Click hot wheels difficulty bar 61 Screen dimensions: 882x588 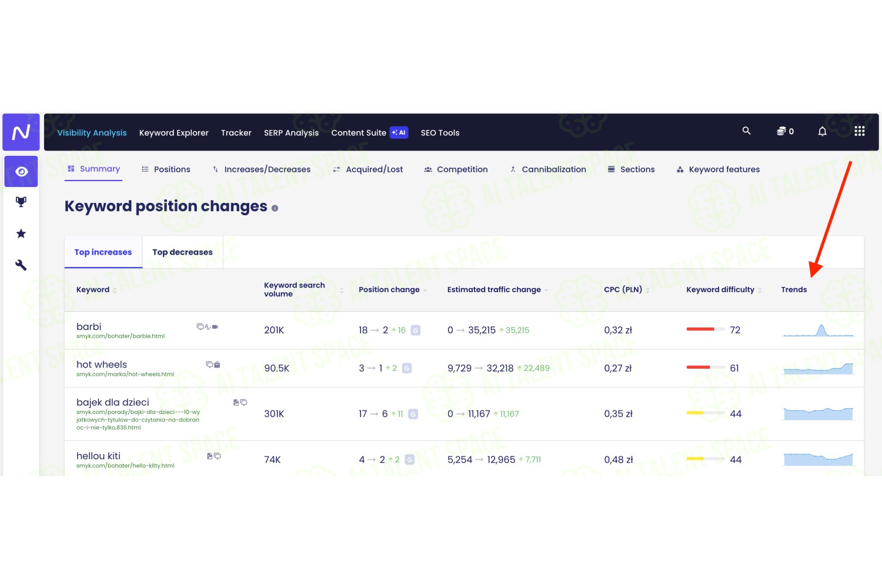pos(705,367)
